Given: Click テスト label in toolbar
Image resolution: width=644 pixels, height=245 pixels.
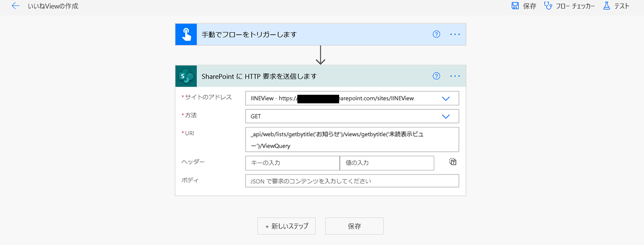Looking at the screenshot, I should click(x=622, y=6).
